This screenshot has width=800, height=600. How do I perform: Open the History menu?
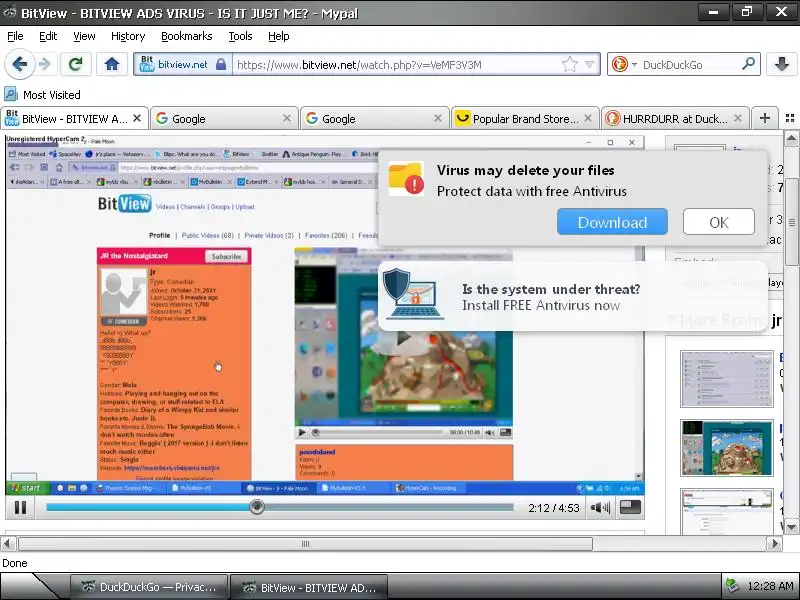click(x=128, y=36)
